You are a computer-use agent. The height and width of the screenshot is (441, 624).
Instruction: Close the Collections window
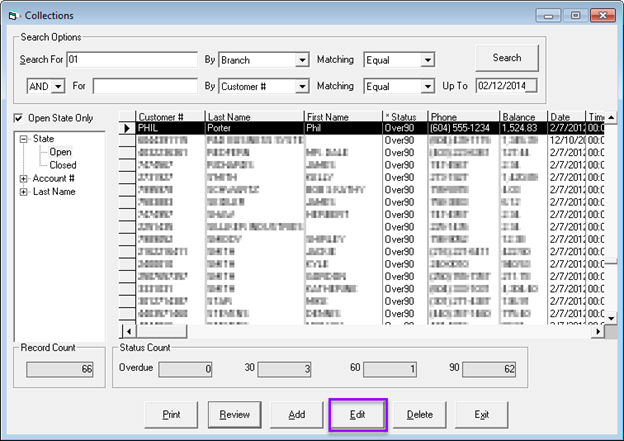(x=603, y=16)
